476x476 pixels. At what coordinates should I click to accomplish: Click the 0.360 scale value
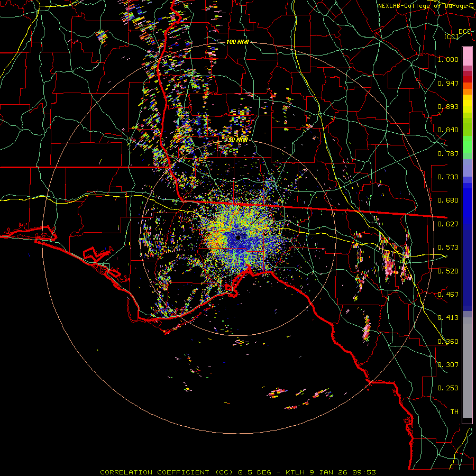[x=448, y=342]
